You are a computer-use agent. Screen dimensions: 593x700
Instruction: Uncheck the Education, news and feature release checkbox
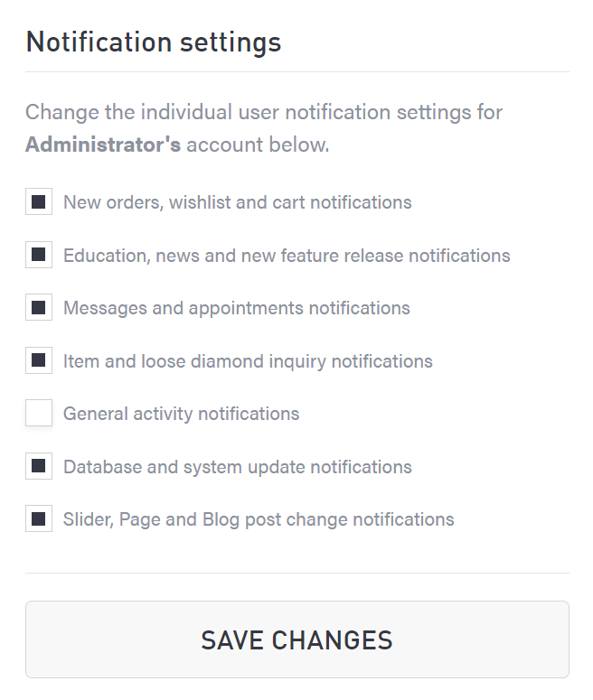click(x=39, y=256)
